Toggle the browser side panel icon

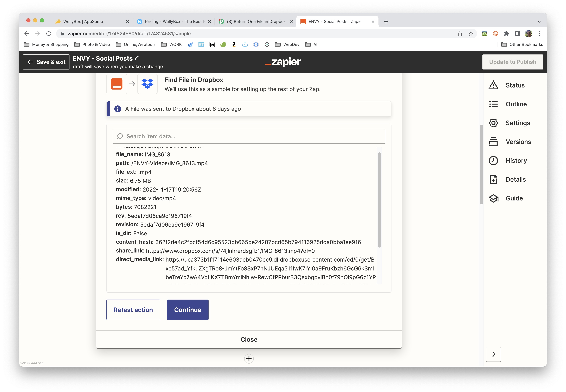tap(517, 34)
